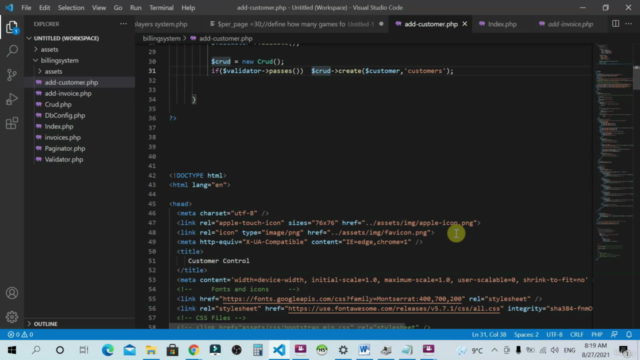
Task: Split the editor to the right
Action: 616,24
